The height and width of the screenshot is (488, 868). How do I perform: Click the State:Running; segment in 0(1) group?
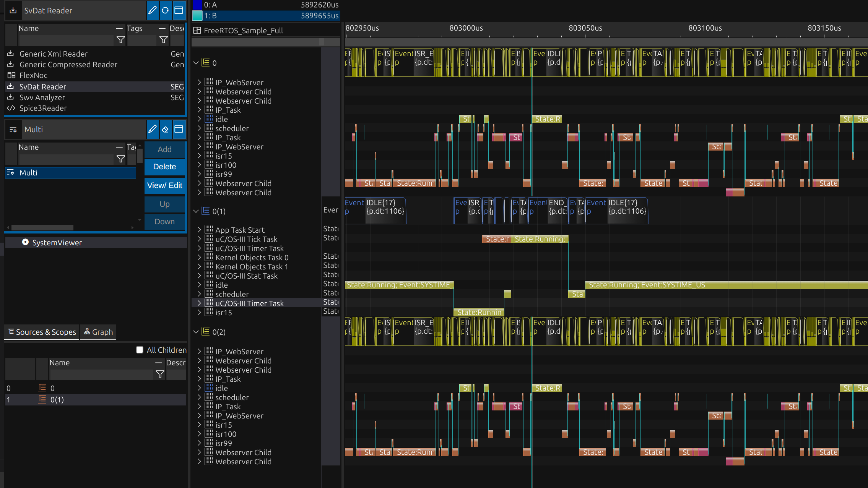pos(540,239)
